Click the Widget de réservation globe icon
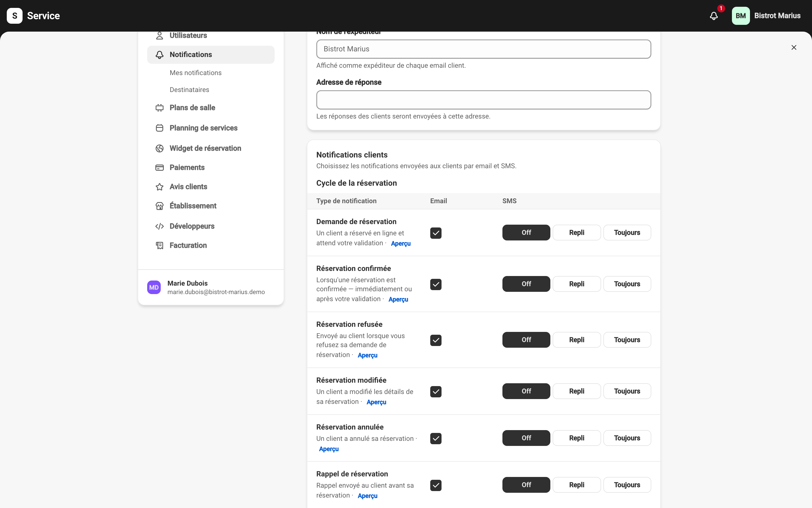This screenshot has height=508, width=812. tap(159, 148)
